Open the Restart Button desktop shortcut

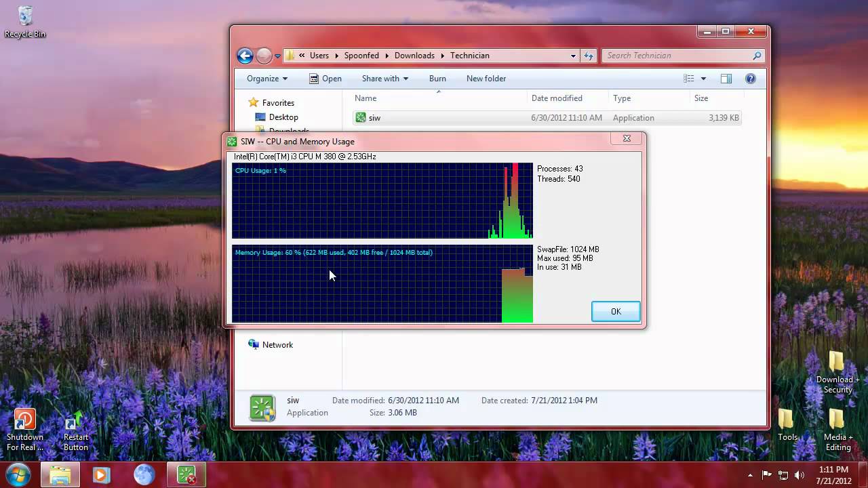[76, 431]
